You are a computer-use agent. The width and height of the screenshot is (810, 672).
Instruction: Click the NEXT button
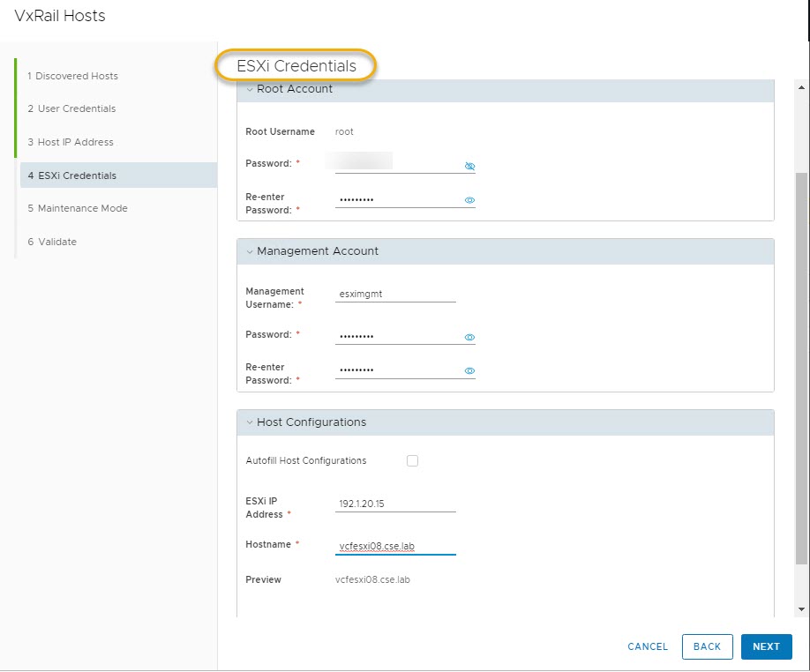coord(766,646)
